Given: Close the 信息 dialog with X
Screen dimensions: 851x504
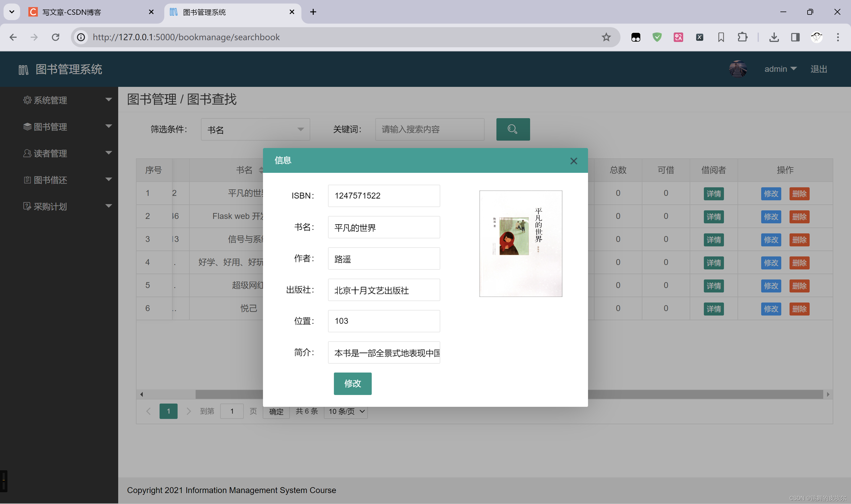Looking at the screenshot, I should pyautogui.click(x=574, y=161).
